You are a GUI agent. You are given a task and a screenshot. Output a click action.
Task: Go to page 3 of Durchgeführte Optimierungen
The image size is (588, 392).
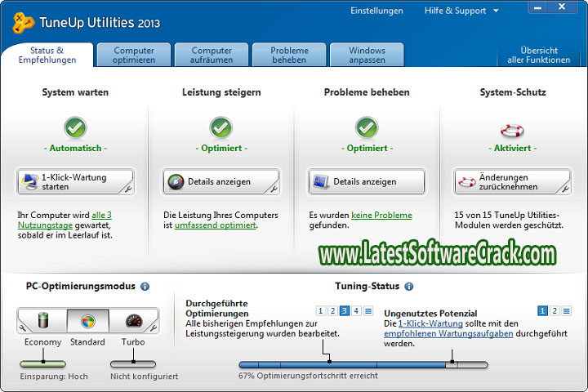pos(345,310)
